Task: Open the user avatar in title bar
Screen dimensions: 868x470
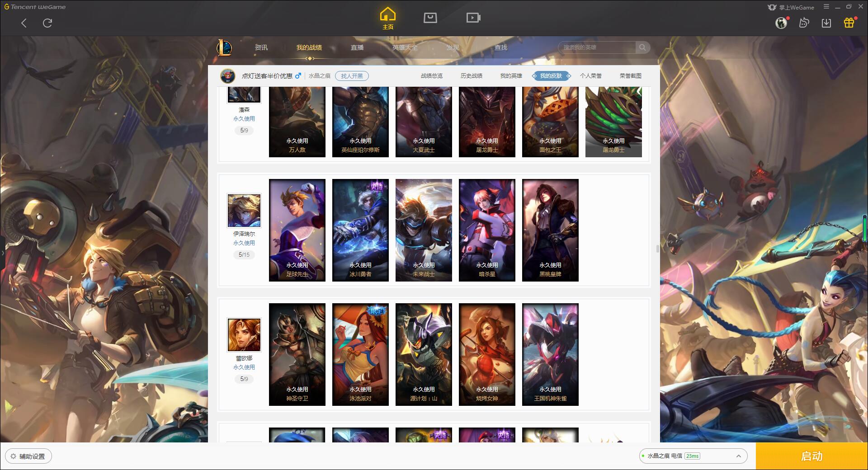Action: [781, 23]
